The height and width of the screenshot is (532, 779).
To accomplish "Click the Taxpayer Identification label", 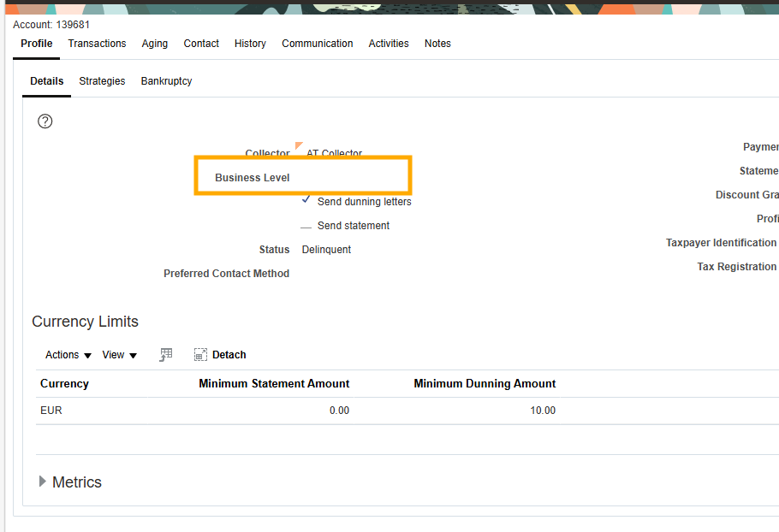I will (x=721, y=243).
